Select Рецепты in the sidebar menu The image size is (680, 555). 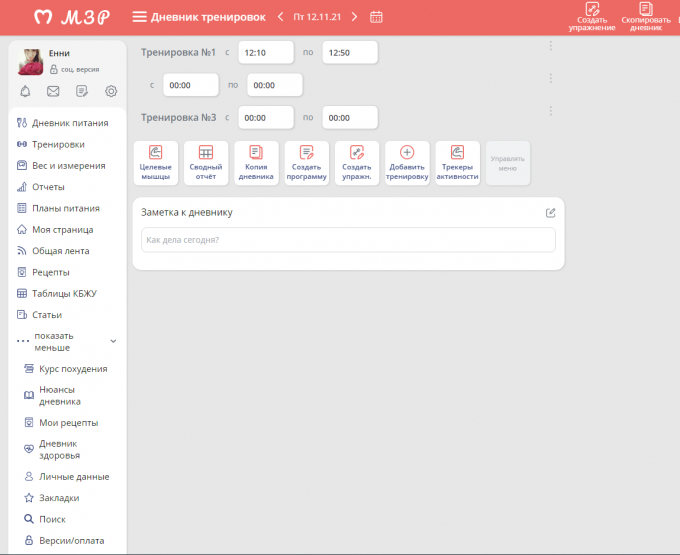(x=50, y=272)
